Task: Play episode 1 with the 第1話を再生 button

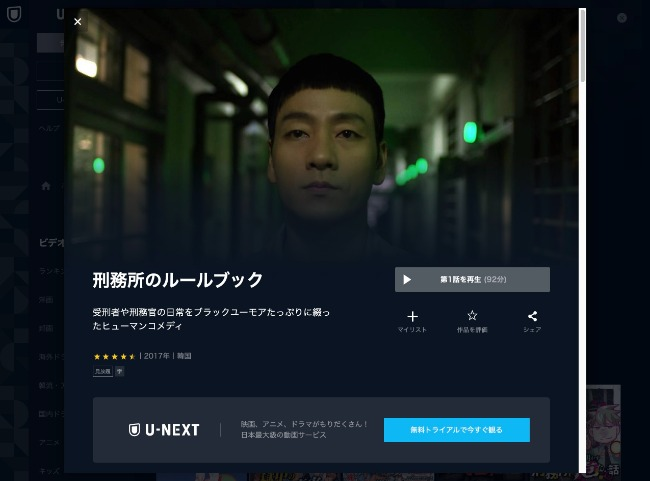Action: (x=472, y=279)
